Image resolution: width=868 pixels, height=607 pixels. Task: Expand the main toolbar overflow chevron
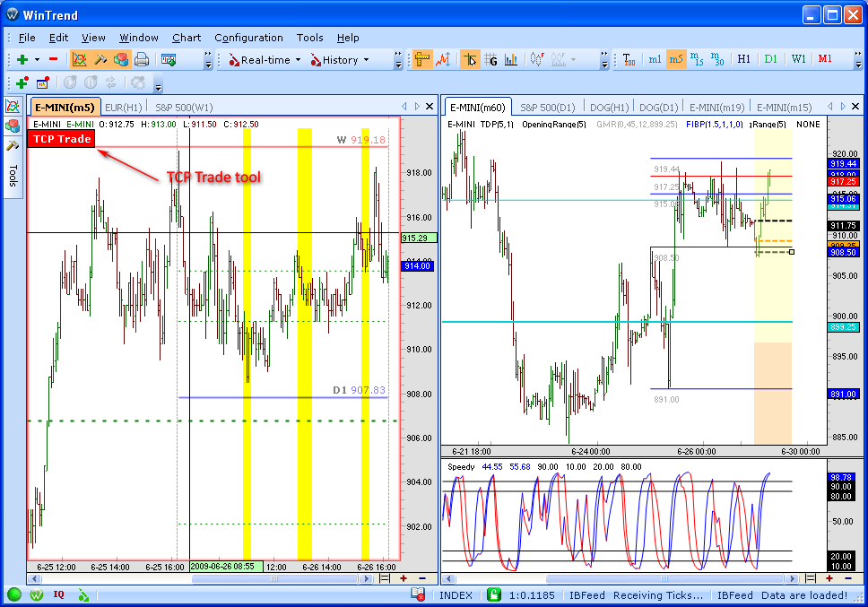[208, 60]
